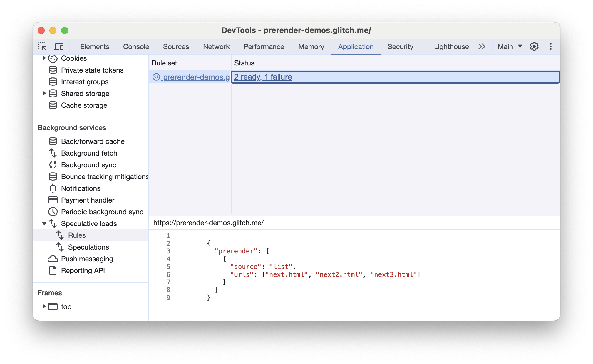Select the Speculations sub-item

click(x=89, y=247)
